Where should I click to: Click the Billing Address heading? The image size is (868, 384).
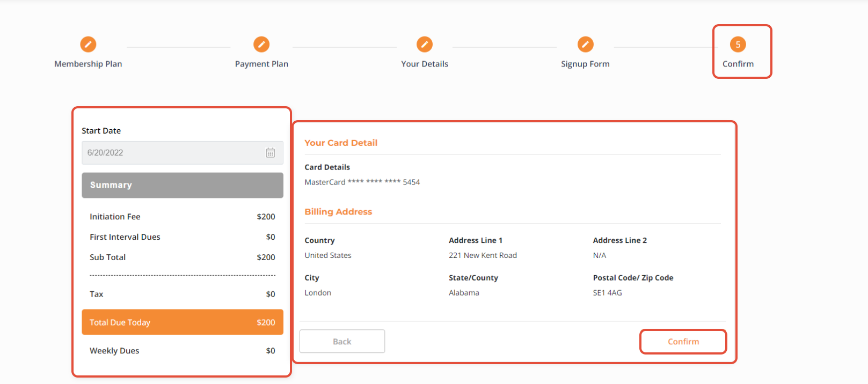pyautogui.click(x=338, y=212)
